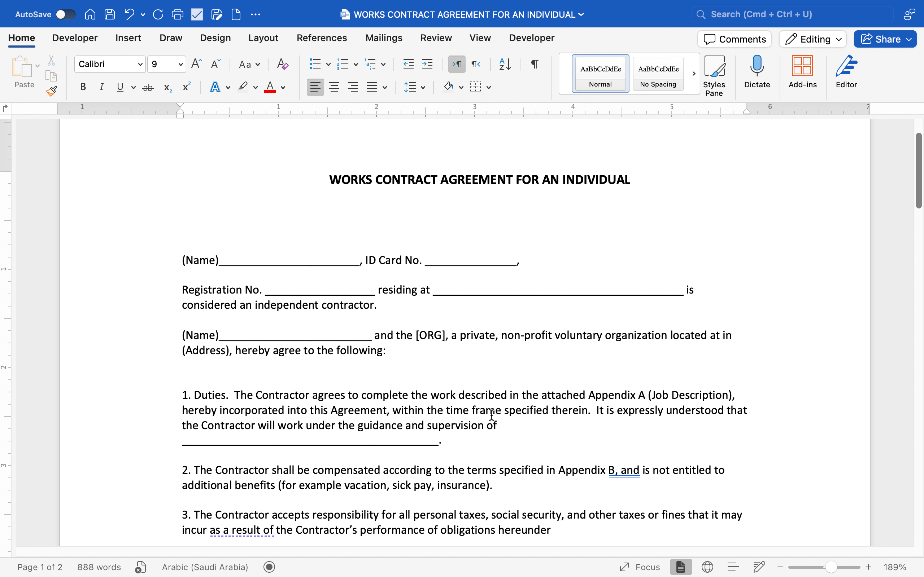Switch to the References tab
Image resolution: width=924 pixels, height=577 pixels.
[x=322, y=38]
